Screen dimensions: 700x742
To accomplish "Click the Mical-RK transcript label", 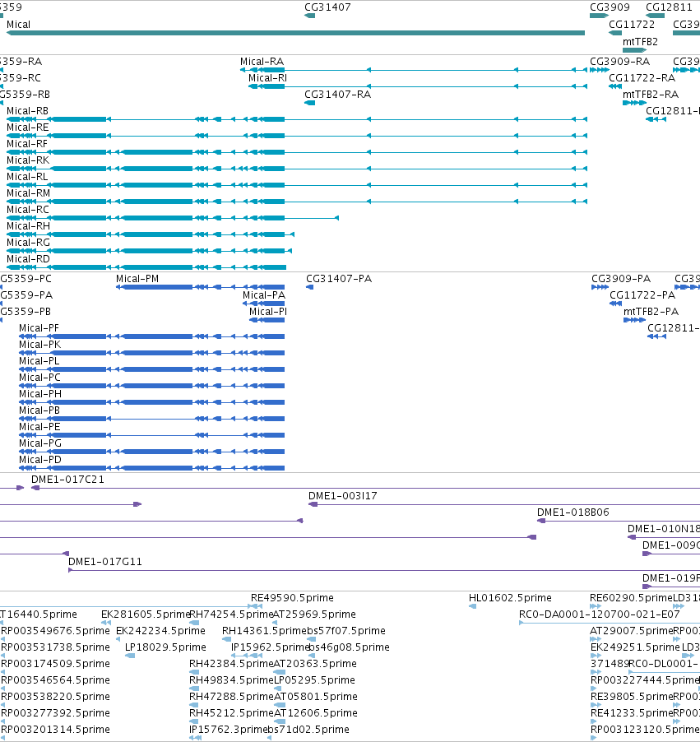I will 28,160.
